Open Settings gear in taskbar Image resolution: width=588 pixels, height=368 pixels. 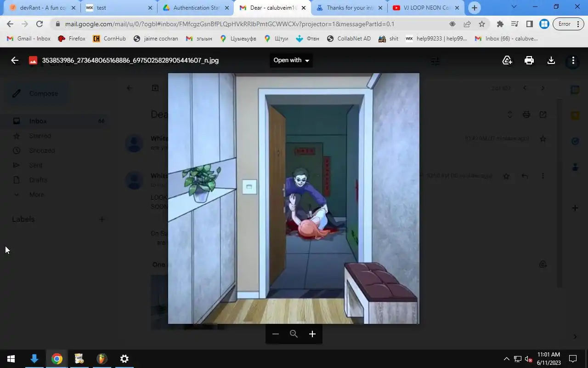click(124, 359)
